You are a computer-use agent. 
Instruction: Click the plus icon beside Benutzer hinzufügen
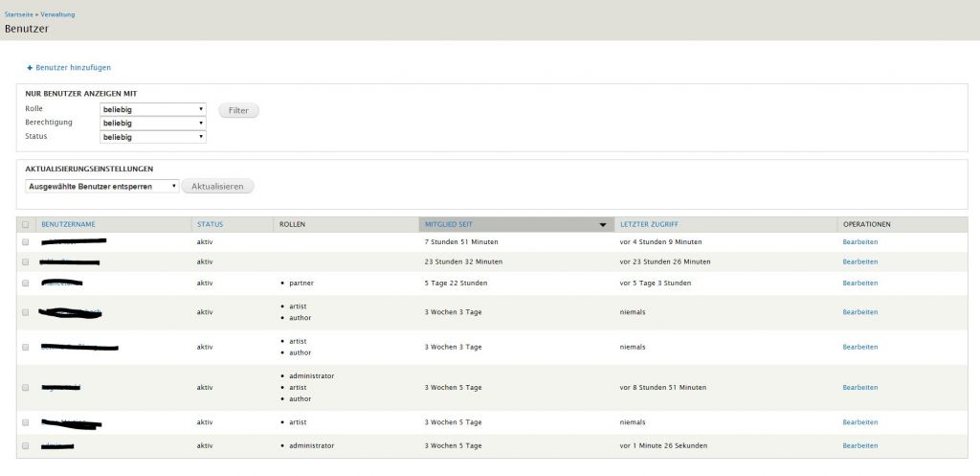[30, 68]
